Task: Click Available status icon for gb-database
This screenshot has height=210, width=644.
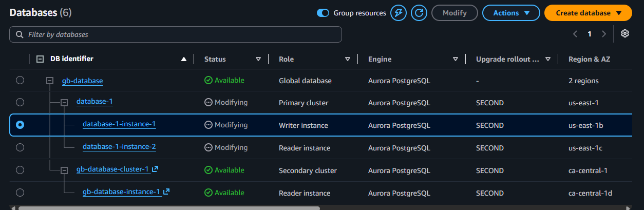Action: (208, 80)
